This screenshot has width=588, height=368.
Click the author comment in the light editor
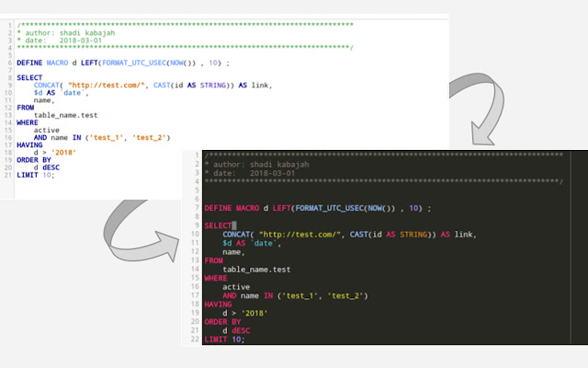point(66,33)
